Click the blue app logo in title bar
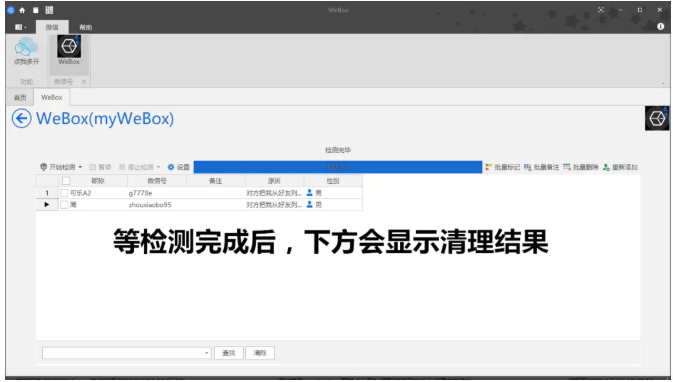This screenshot has height=382, width=673. coord(11,10)
